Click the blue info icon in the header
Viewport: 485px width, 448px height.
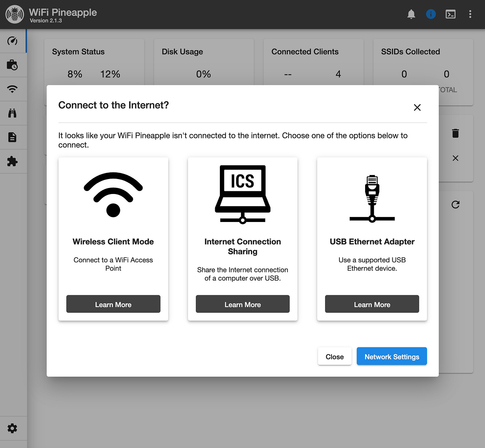tap(431, 14)
